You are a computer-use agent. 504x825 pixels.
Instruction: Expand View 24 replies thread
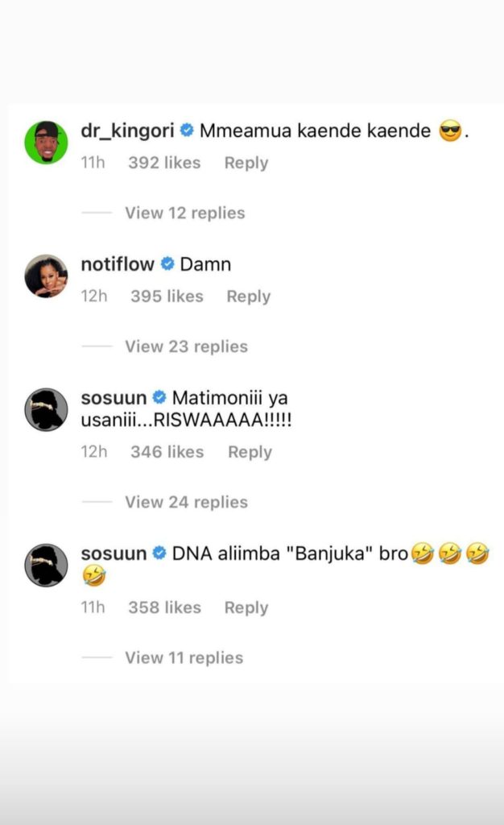tap(186, 503)
